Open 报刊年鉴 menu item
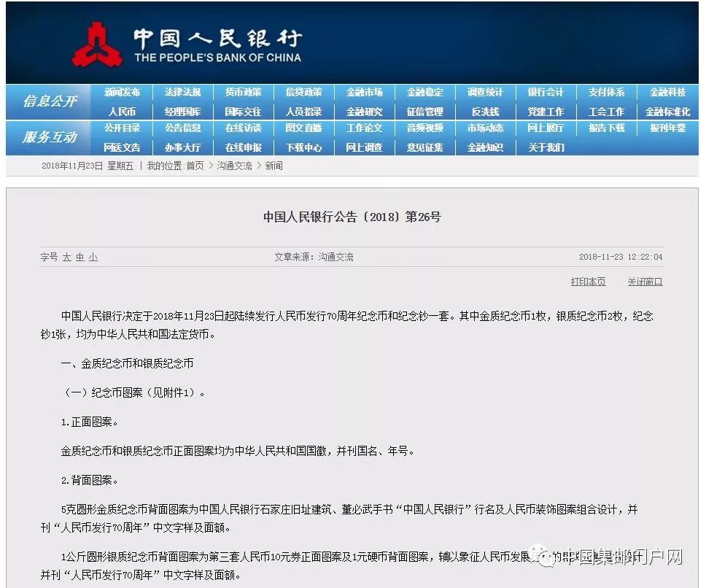Image resolution: width=706 pixels, height=588 pixels. [667, 128]
